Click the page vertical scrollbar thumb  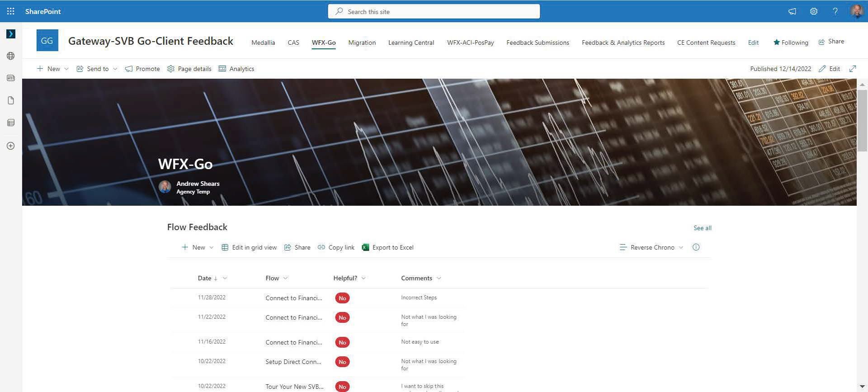(x=863, y=120)
